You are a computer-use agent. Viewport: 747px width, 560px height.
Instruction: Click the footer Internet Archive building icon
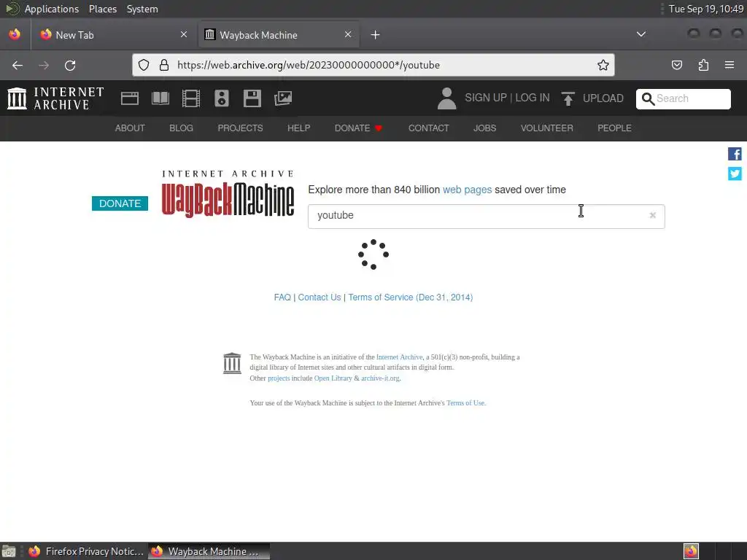click(232, 363)
